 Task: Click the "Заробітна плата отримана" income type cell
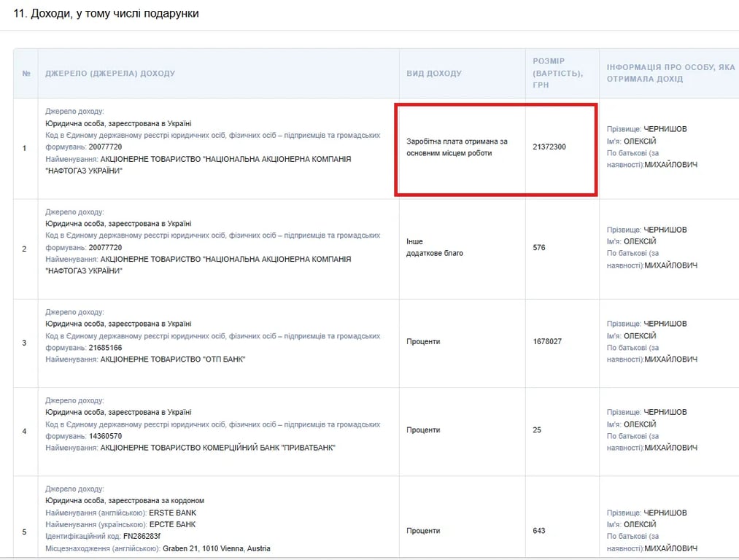point(457,147)
